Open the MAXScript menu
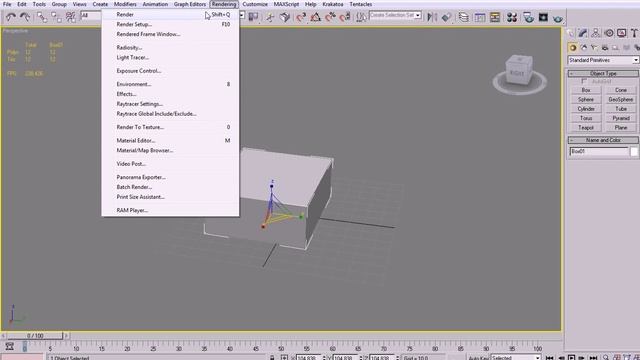This screenshot has width=640, height=360. 286,4
